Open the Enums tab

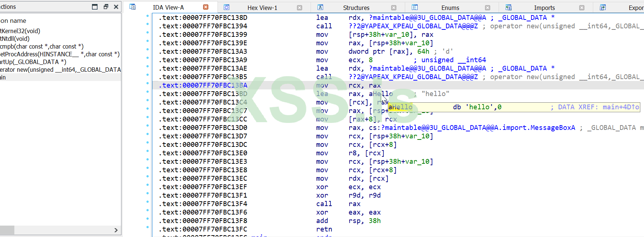point(450,8)
